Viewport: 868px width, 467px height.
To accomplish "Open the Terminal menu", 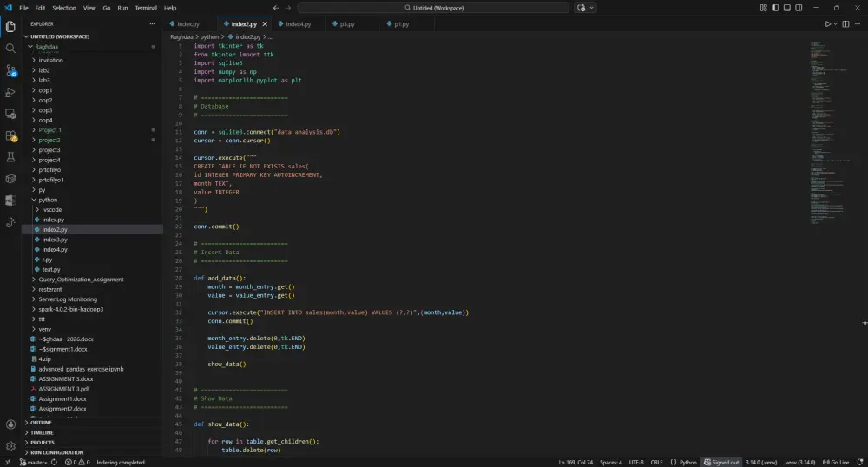I will (x=146, y=8).
